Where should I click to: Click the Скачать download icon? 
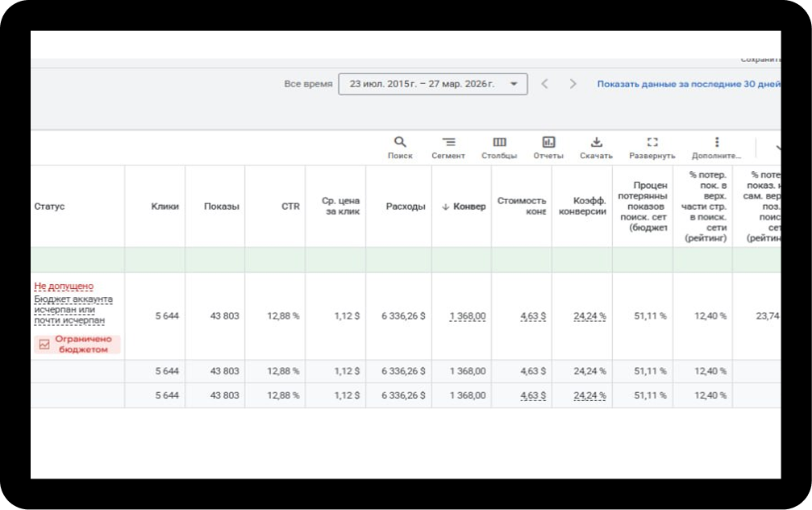click(596, 142)
